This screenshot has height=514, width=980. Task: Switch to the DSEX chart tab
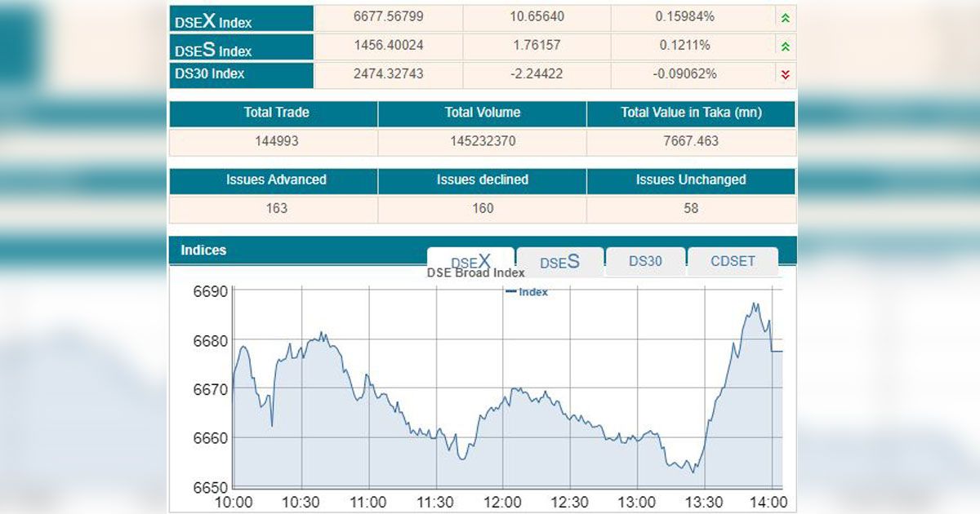coord(471,262)
